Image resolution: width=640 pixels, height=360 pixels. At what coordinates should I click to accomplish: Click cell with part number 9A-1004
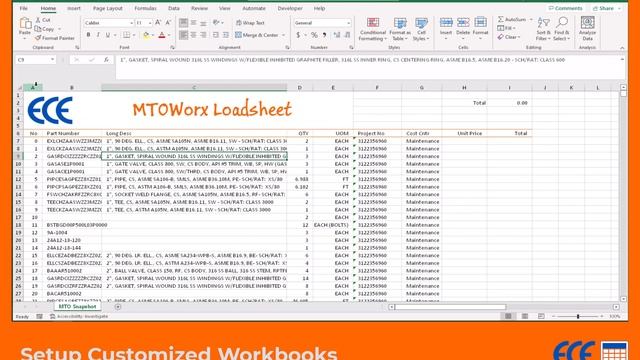point(72,233)
